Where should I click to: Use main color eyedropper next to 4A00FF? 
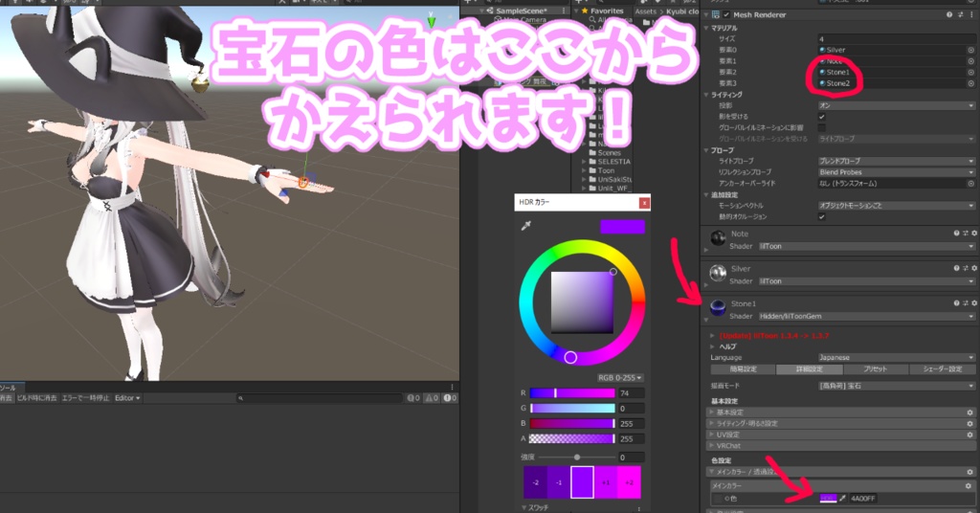coord(842,498)
